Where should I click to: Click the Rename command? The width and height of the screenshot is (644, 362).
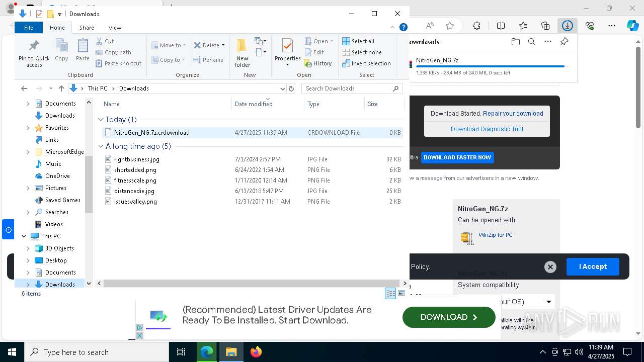(208, 60)
